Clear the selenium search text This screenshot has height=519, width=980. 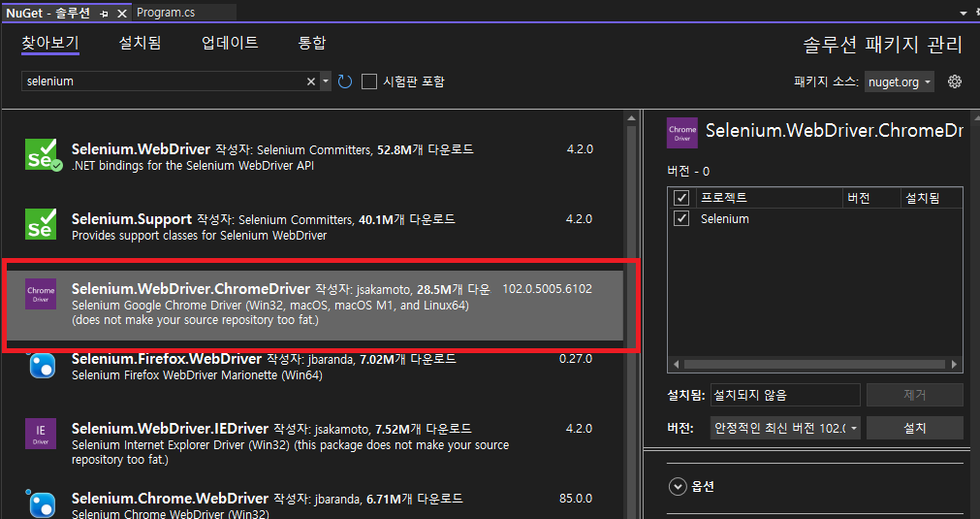click(310, 81)
